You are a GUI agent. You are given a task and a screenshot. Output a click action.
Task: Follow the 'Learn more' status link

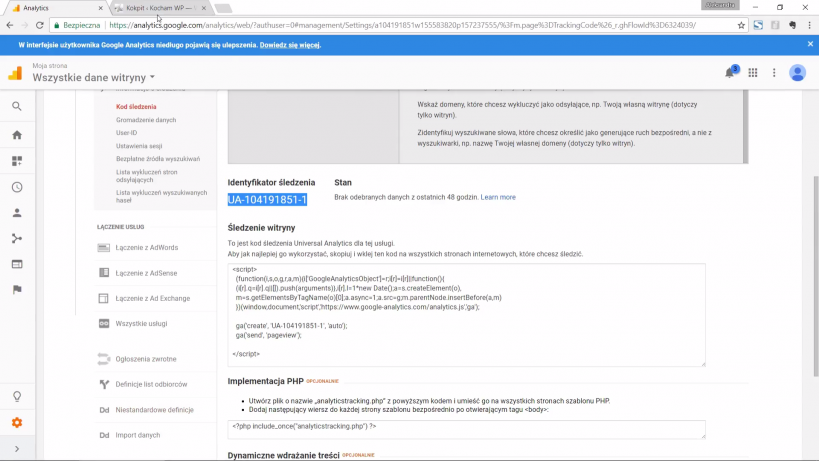tap(498, 197)
